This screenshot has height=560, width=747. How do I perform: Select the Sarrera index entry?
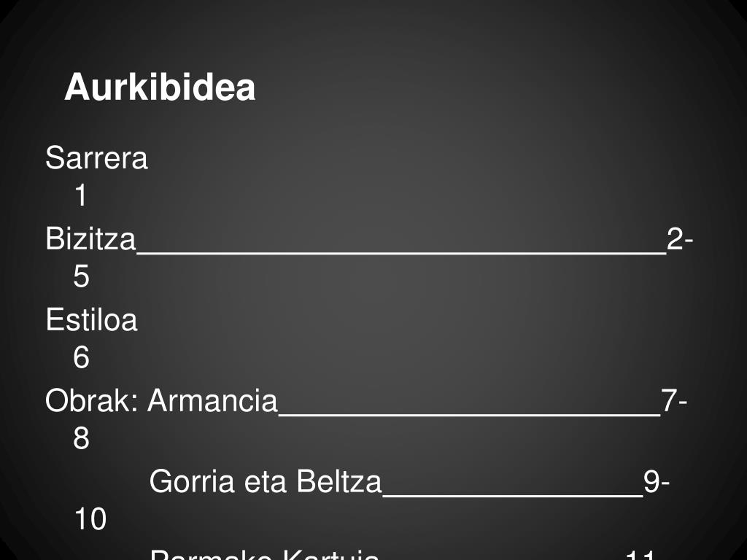click(x=97, y=157)
